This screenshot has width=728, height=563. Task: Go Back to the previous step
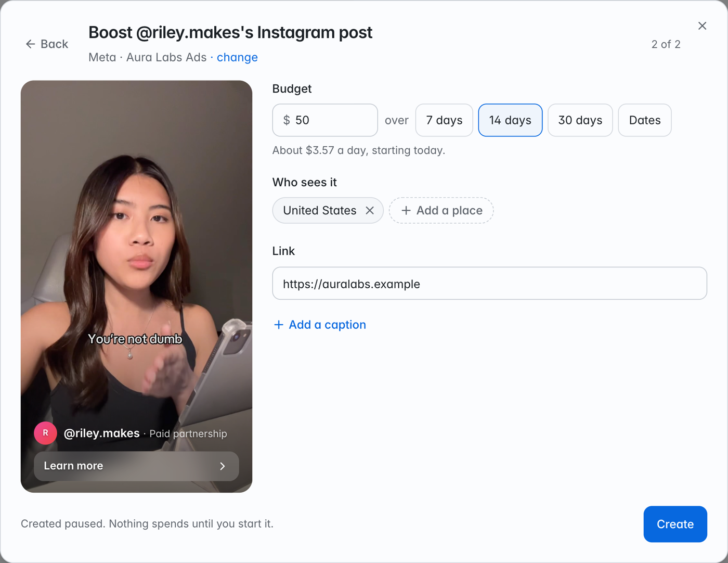click(47, 44)
